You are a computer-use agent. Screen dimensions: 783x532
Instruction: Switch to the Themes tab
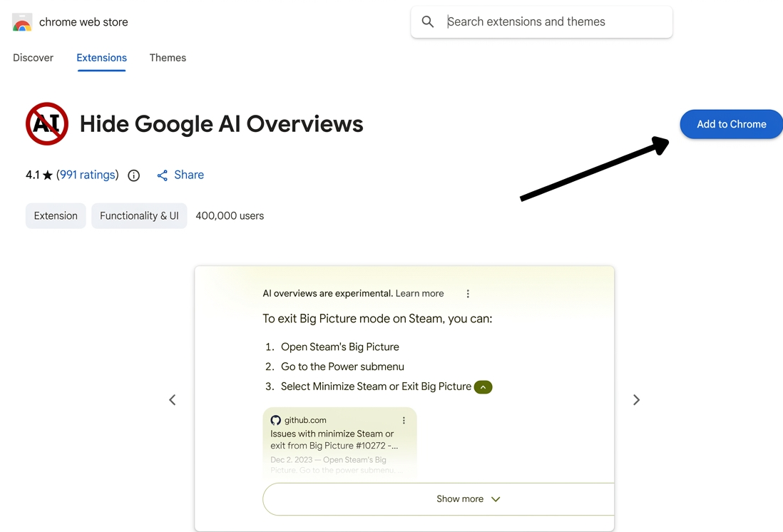point(168,58)
